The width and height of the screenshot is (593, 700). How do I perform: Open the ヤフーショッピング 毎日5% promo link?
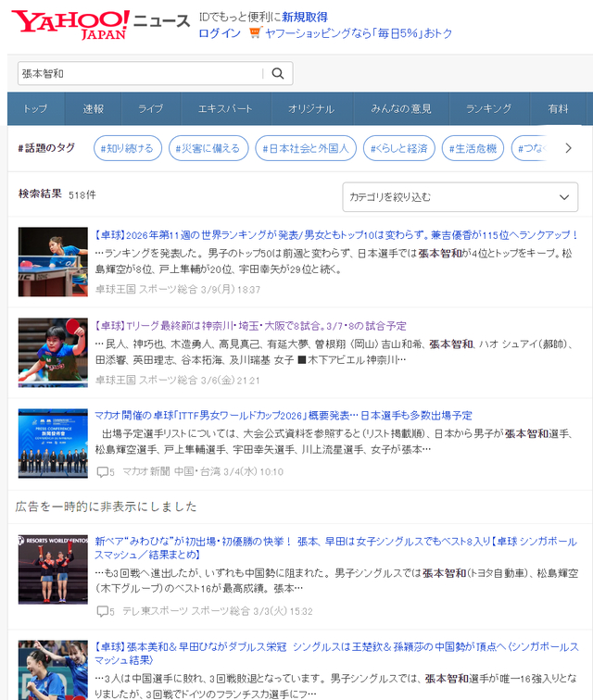click(x=359, y=33)
